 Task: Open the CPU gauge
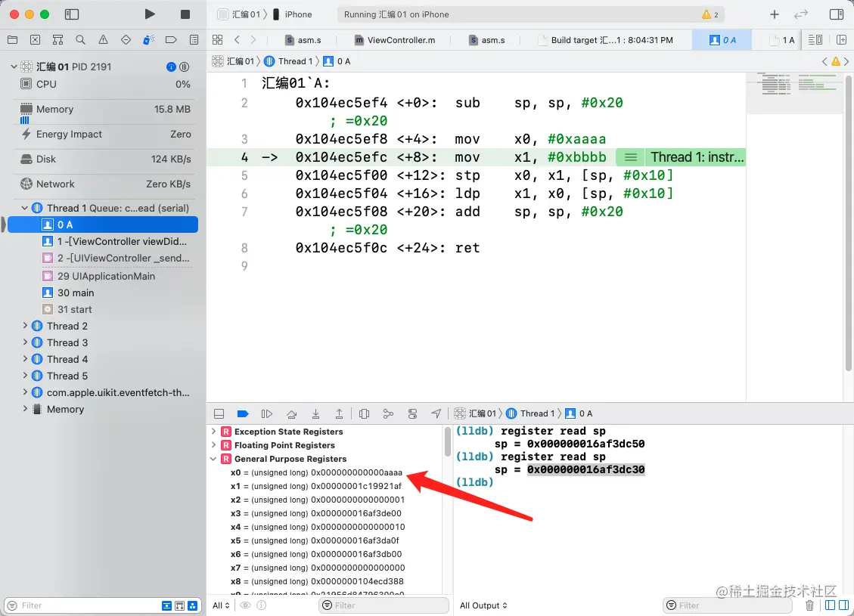(x=105, y=85)
